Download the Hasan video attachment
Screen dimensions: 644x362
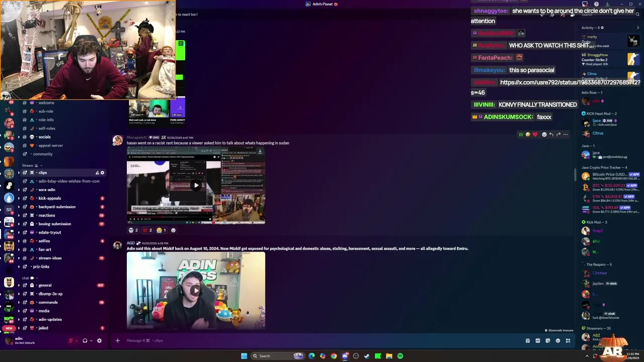click(260, 151)
